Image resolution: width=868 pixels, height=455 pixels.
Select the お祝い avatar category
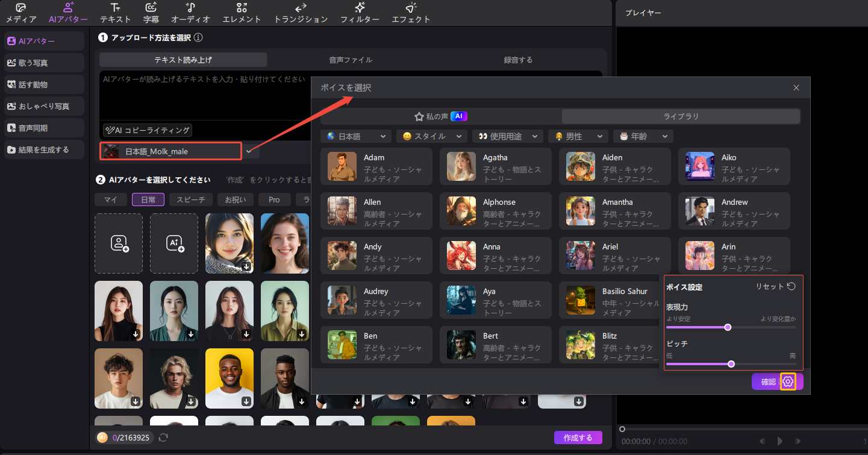click(235, 199)
